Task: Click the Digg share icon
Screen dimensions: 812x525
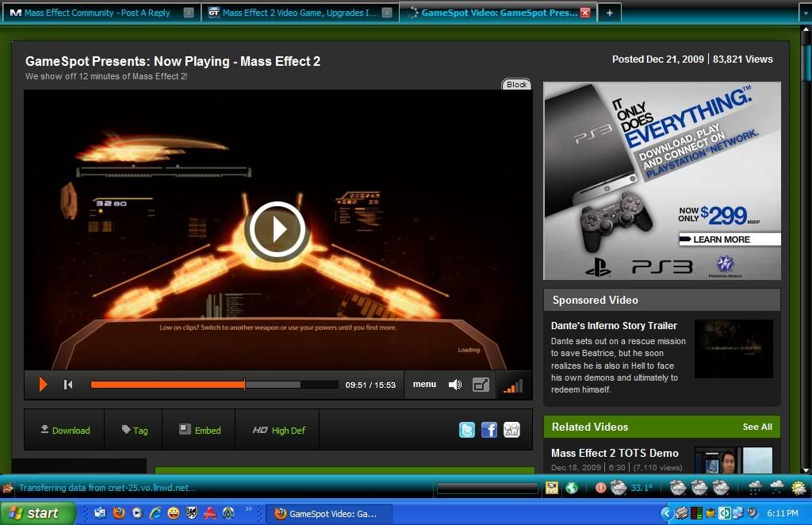Action: coord(511,430)
